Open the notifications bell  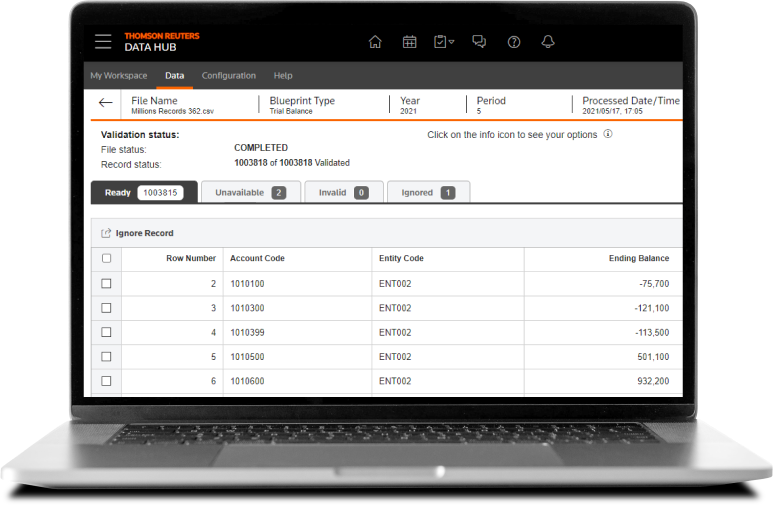coord(547,42)
